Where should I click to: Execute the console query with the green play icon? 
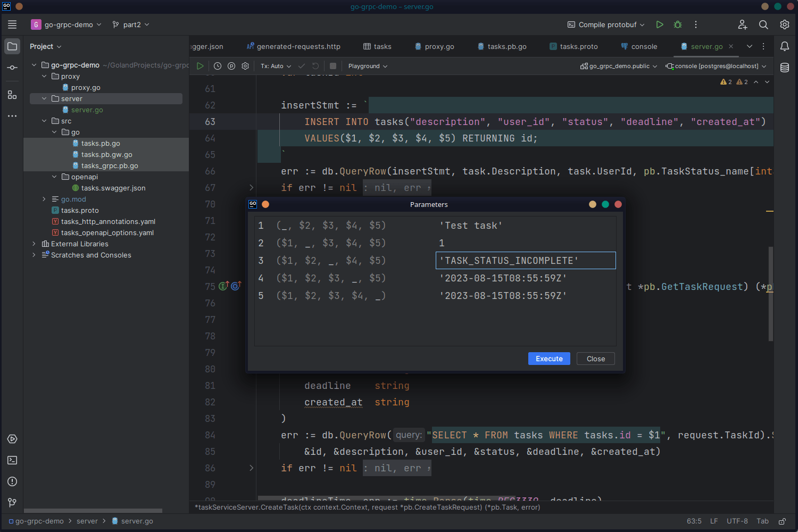[x=200, y=65]
